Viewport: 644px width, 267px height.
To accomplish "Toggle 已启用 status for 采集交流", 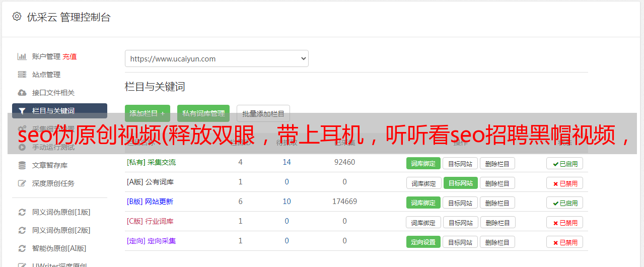I will click(564, 163).
